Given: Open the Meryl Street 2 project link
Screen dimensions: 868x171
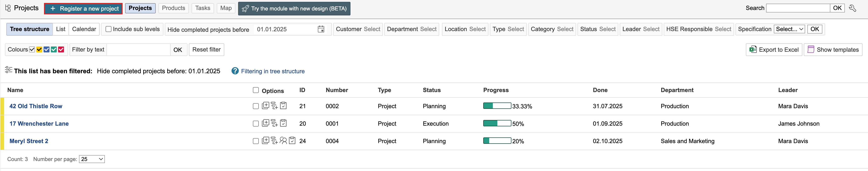Looking at the screenshot, I should (x=29, y=141).
